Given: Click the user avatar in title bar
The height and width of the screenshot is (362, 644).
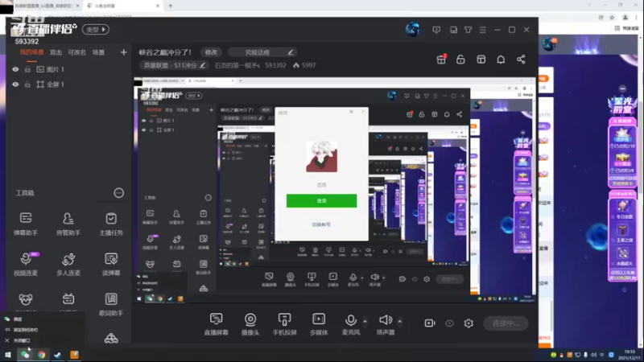Looking at the screenshot, I should point(412,30).
